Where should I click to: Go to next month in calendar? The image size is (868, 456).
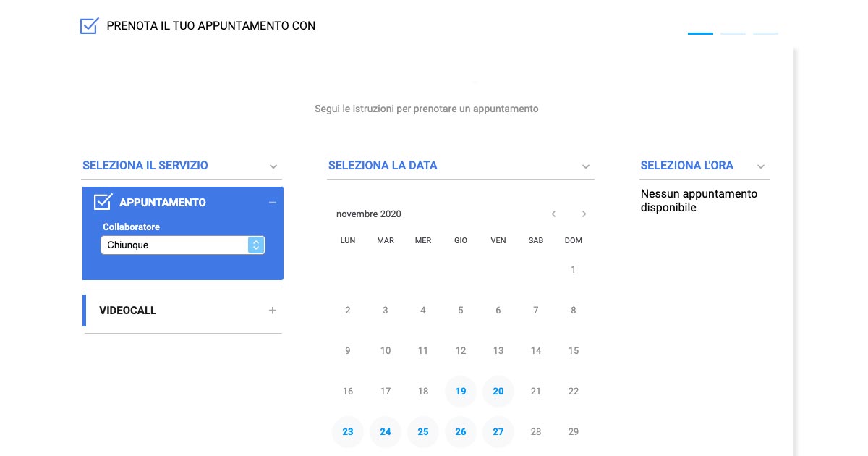click(x=584, y=214)
